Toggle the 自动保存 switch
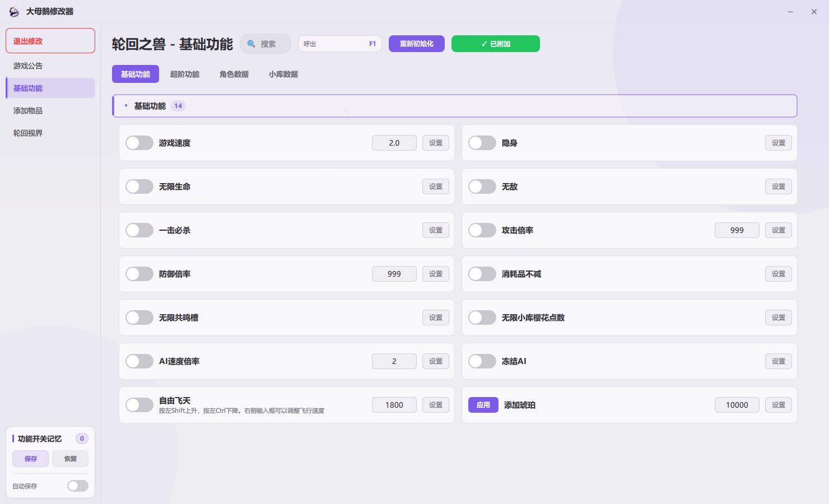829x504 pixels. (x=78, y=486)
